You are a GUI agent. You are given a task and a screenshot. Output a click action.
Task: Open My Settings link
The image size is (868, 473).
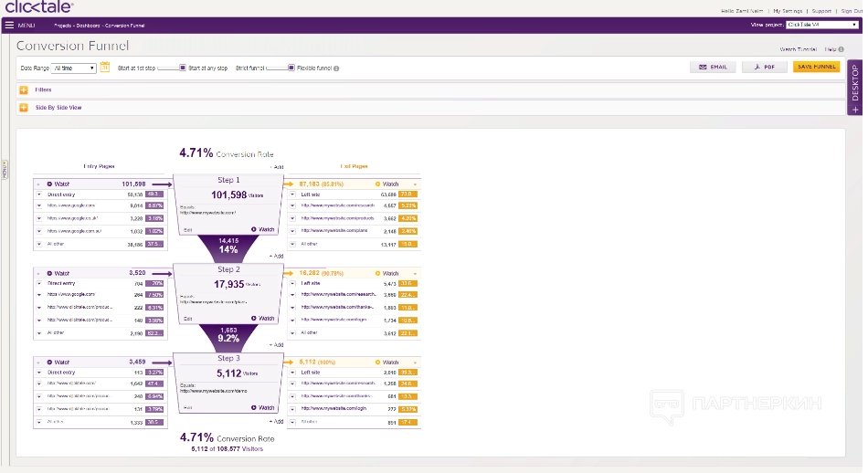click(788, 11)
